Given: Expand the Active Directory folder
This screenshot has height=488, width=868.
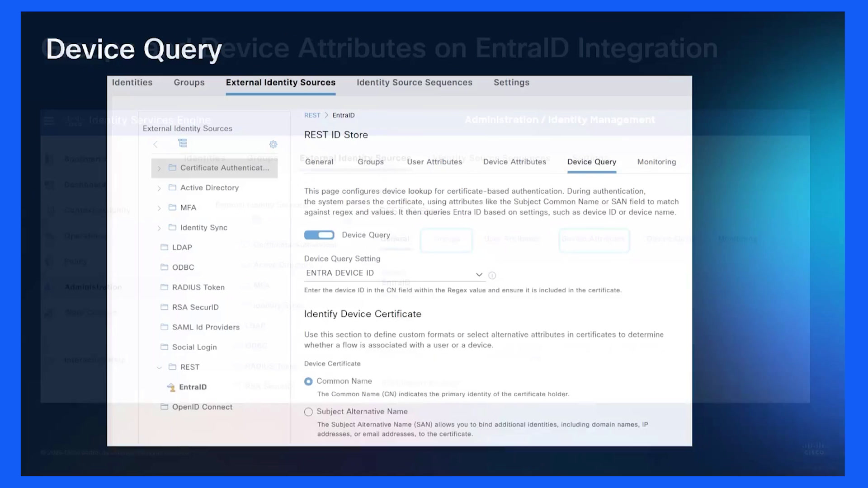Looking at the screenshot, I should pos(159,188).
